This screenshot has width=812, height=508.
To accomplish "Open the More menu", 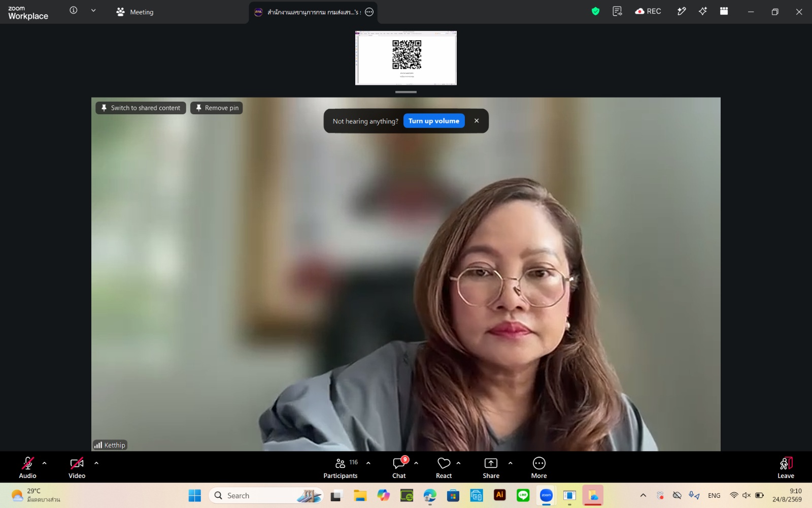I will pyautogui.click(x=539, y=467).
